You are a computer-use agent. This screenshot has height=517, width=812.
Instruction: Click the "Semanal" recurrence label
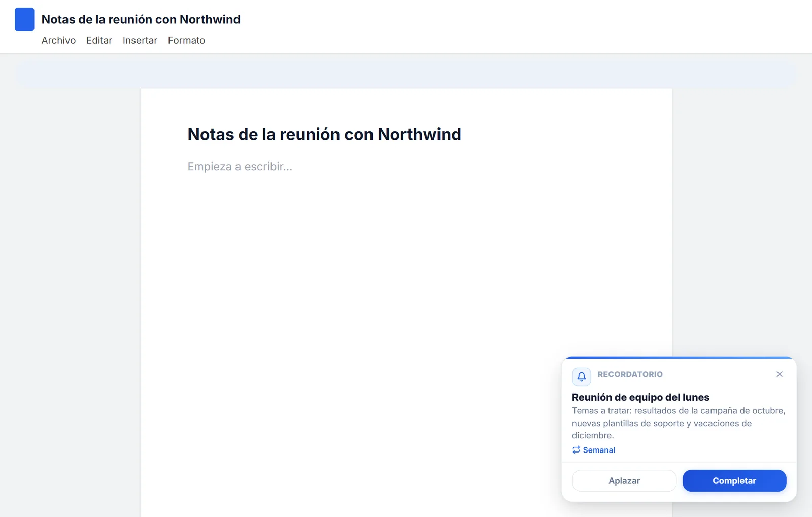(x=599, y=450)
